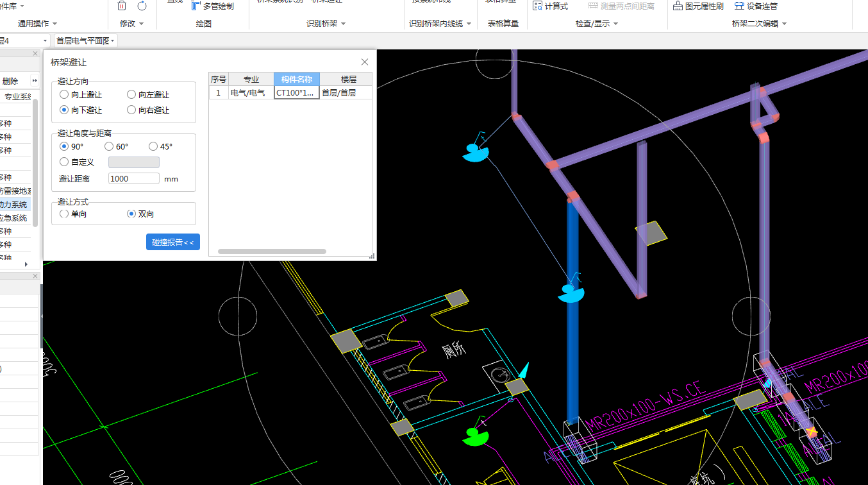Choose the 60° avoidance angle
This screenshot has width=868, height=485.
117,146
